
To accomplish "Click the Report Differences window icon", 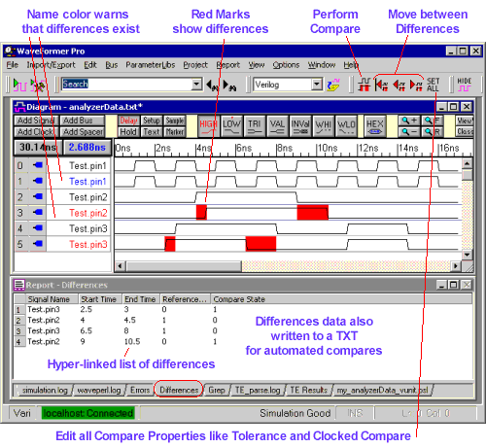I will 19,285.
